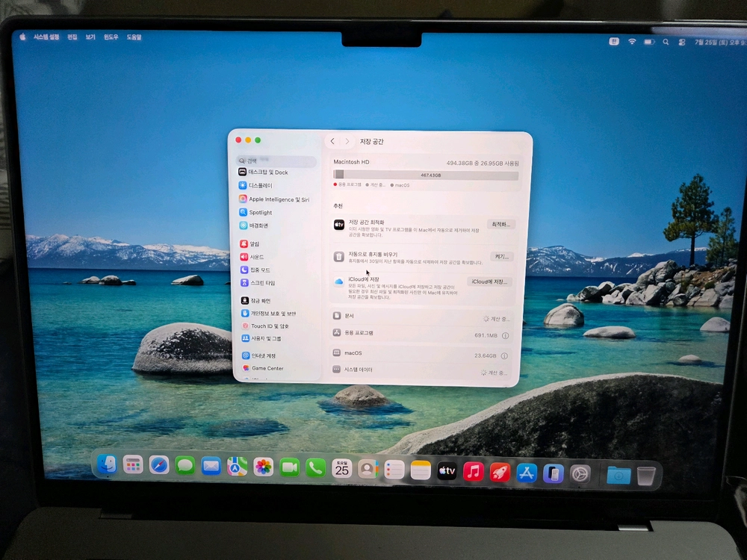This screenshot has height=560, width=747.
Task: Click the Korean input source icon in menu bar
Action: (x=614, y=41)
